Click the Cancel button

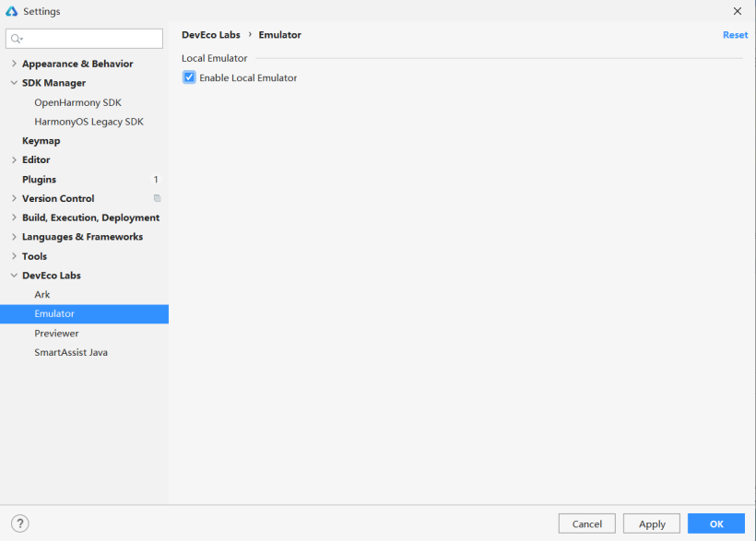point(586,523)
